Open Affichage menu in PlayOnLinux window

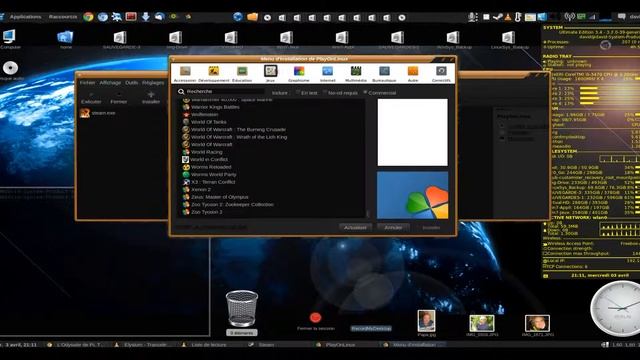110,82
